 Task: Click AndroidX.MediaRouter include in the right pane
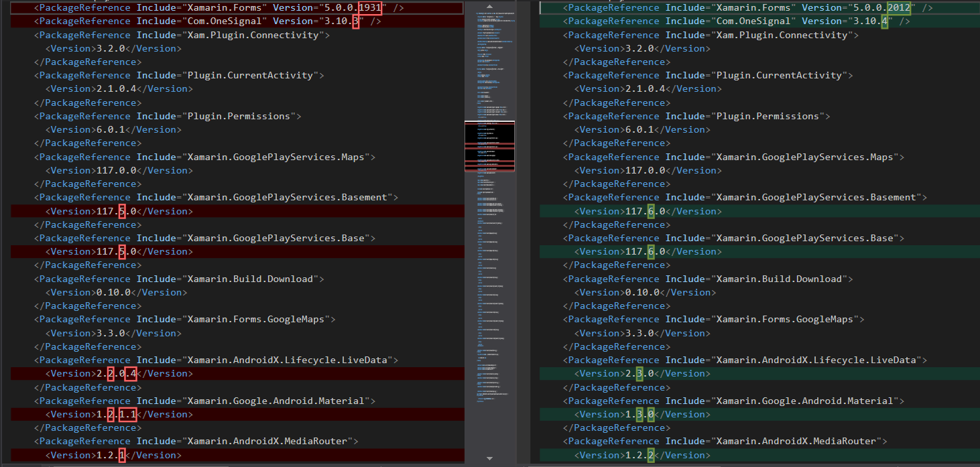pos(725,441)
